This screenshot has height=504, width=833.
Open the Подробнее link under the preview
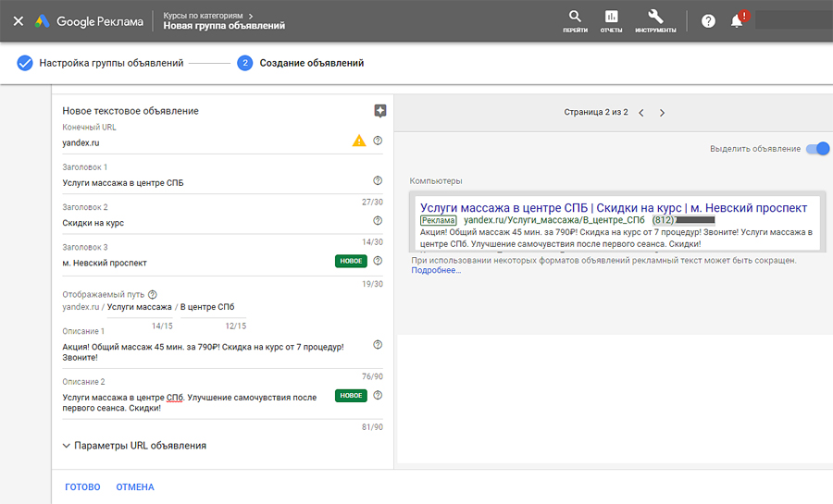tap(433, 270)
